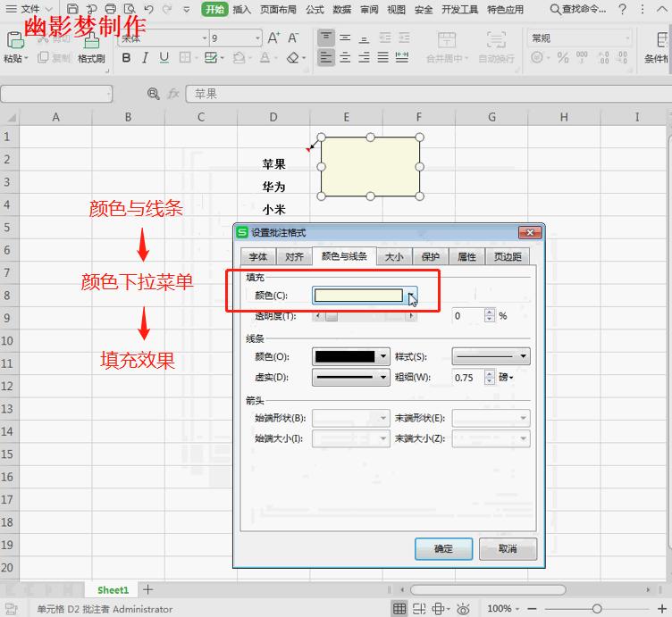Image resolution: width=672 pixels, height=617 pixels.
Task: Open the Name Box dropdown
Action: (109, 94)
